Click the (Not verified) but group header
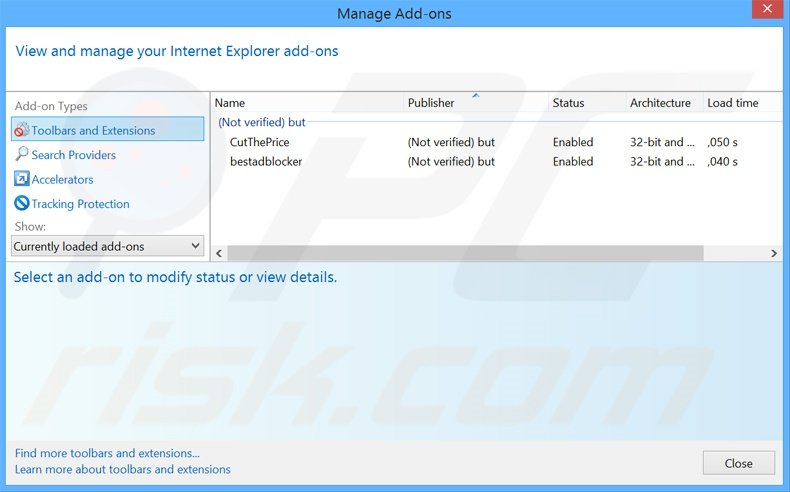790x492 pixels. point(261,122)
